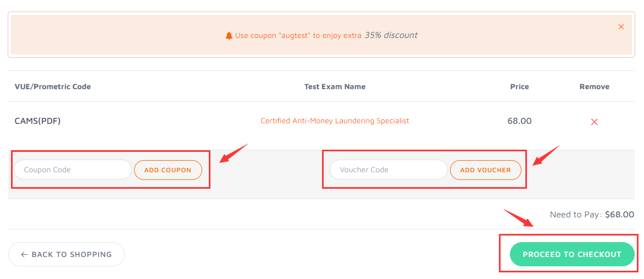The height and width of the screenshot is (279, 644).
Task: Proceed to checkout
Action: click(x=572, y=254)
